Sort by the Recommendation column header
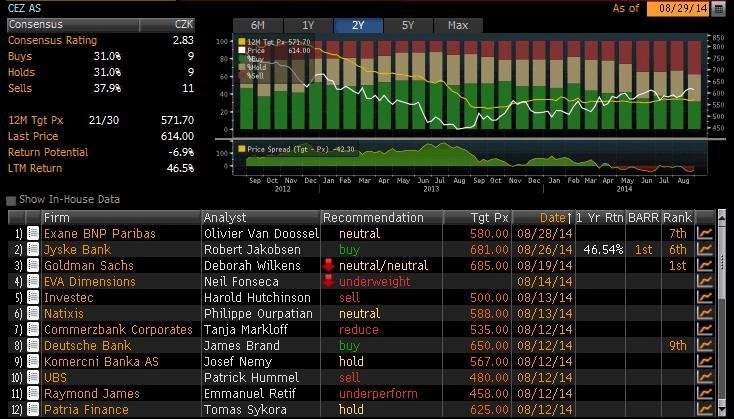This screenshot has width=734, height=419. [x=382, y=217]
